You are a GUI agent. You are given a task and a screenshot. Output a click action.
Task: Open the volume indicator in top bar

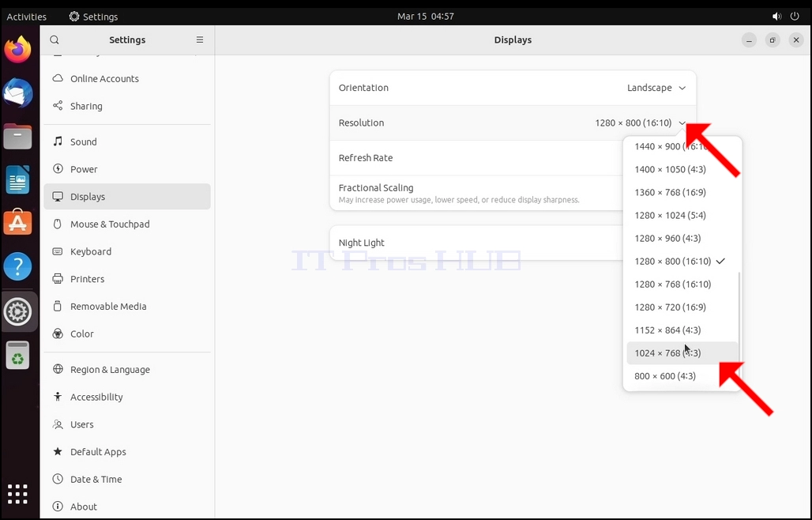point(776,17)
